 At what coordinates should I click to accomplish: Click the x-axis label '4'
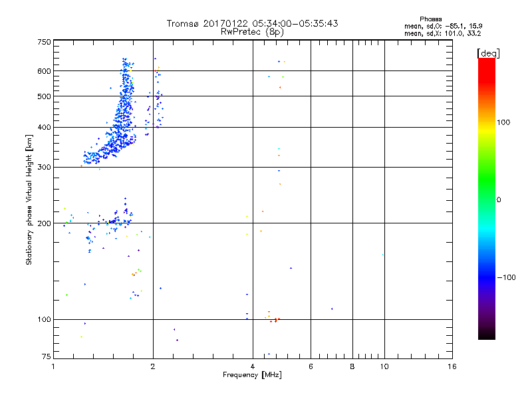pyautogui.click(x=253, y=366)
